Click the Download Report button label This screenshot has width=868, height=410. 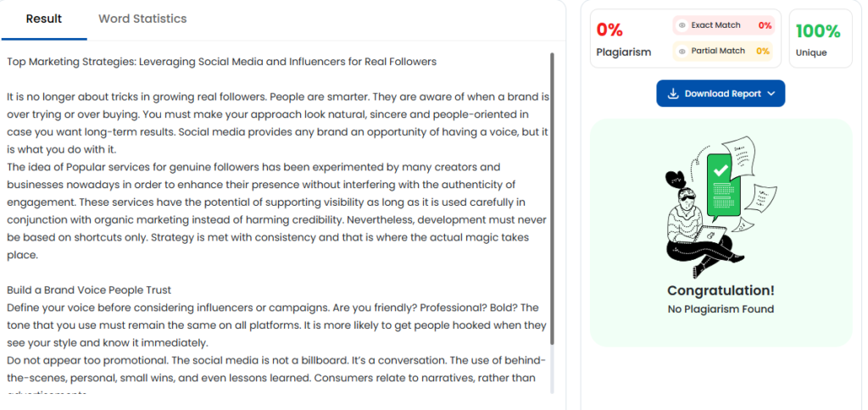click(x=722, y=94)
